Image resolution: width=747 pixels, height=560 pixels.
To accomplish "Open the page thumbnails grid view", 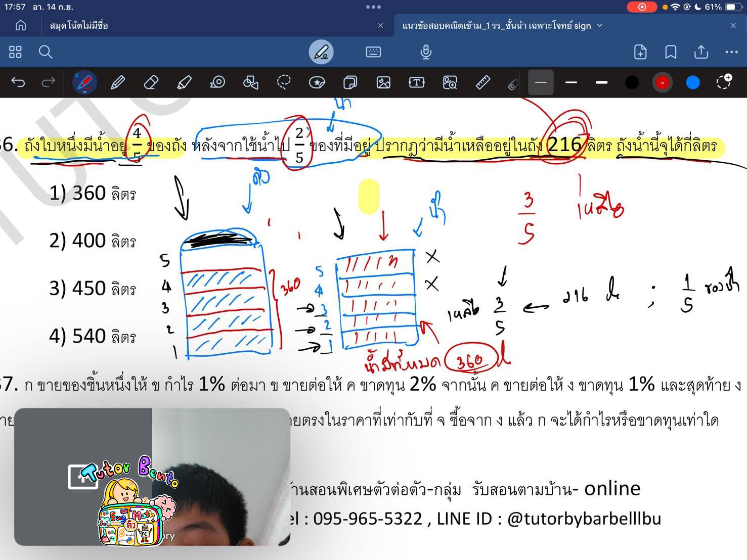I will [x=15, y=52].
